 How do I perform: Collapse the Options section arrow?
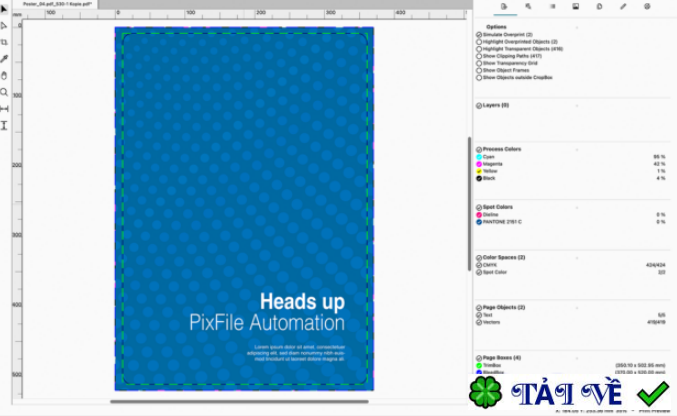coord(577,27)
